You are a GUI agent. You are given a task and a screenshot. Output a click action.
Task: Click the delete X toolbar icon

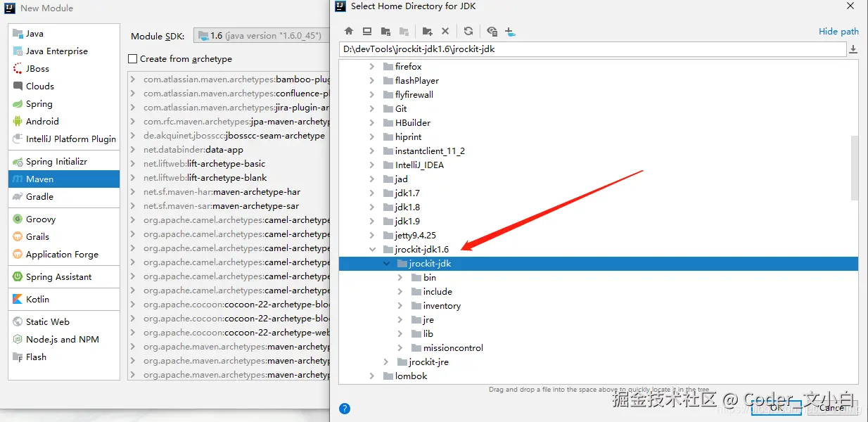[x=445, y=31]
